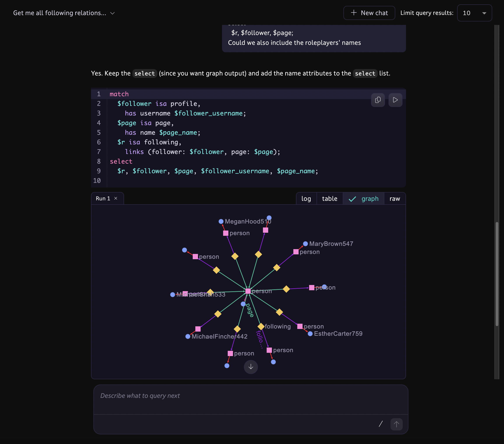
Task: Show the raw output view
Action: coord(395,199)
